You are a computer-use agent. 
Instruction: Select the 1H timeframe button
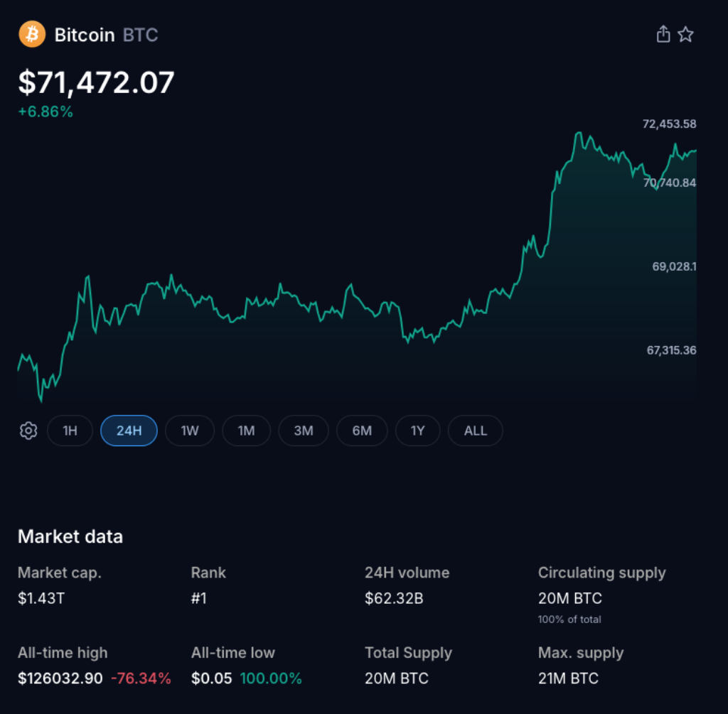point(70,431)
